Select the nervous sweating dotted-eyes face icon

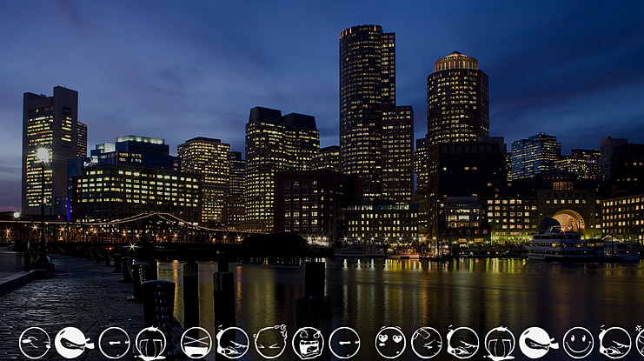point(269,342)
